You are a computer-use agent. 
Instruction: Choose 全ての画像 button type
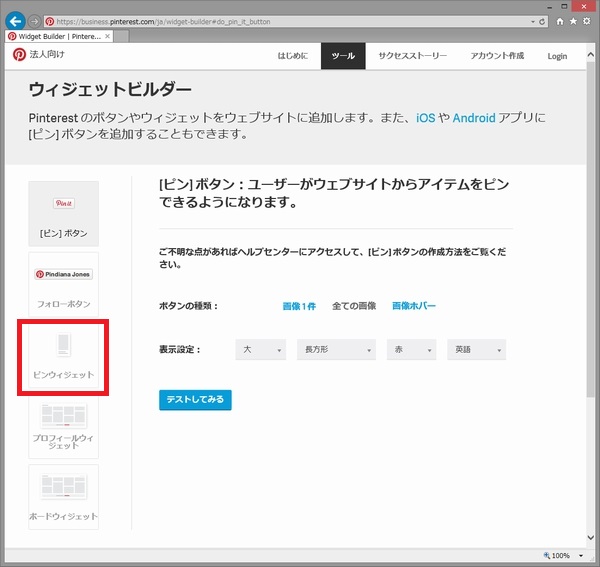coord(354,306)
